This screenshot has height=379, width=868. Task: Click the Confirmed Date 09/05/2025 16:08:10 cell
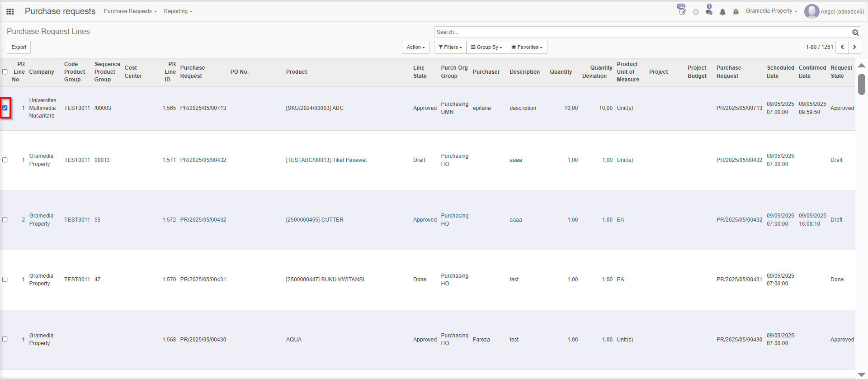tap(812, 220)
